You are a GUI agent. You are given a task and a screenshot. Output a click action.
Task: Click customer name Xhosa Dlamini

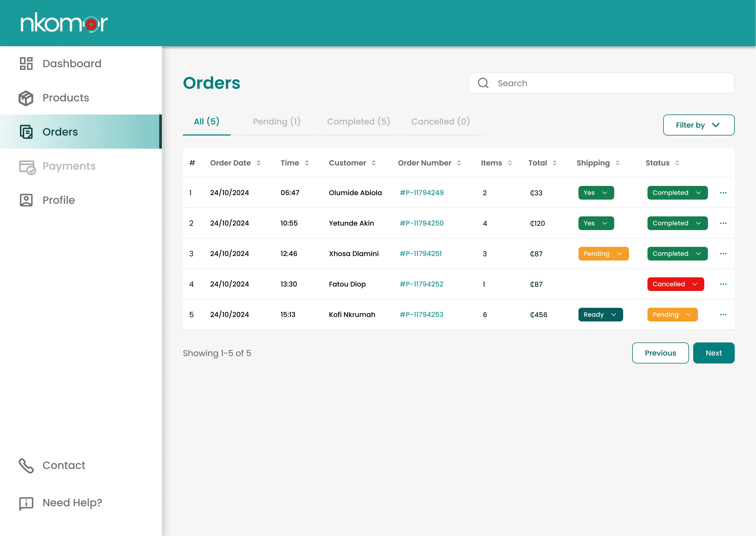coord(354,253)
